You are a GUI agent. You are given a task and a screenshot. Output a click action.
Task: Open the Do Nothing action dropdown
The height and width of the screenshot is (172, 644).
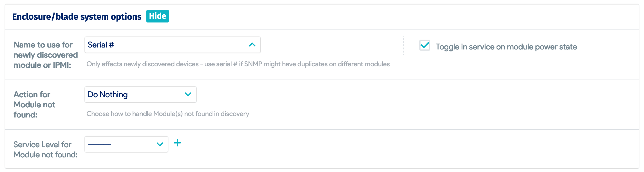point(140,94)
